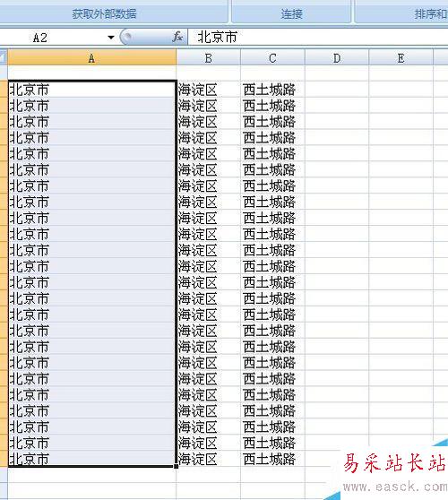448x500 pixels.
Task: Click the 排序和 ribbon group label
Action: (431, 14)
